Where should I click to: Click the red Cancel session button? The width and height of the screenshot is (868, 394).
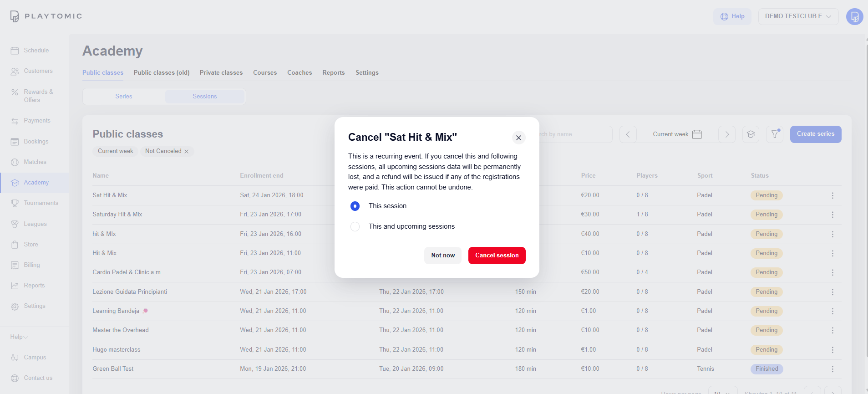click(x=497, y=256)
